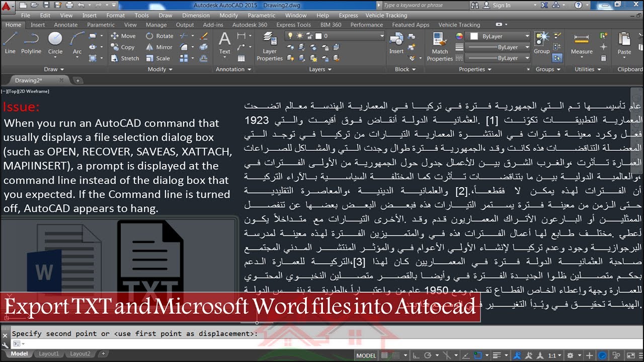Viewport: 644px width, 362px height.
Task: Click the Insert block tool
Action: click(396, 43)
